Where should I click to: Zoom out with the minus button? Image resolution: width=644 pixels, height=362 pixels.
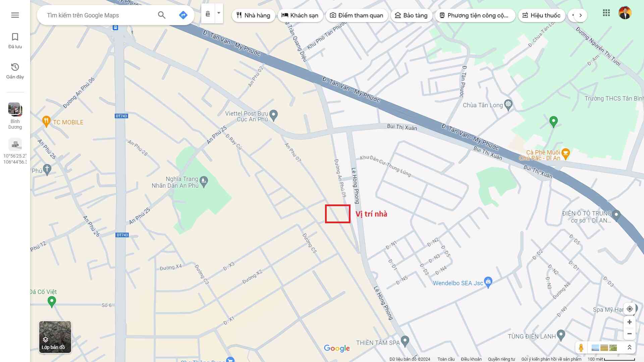(630, 334)
